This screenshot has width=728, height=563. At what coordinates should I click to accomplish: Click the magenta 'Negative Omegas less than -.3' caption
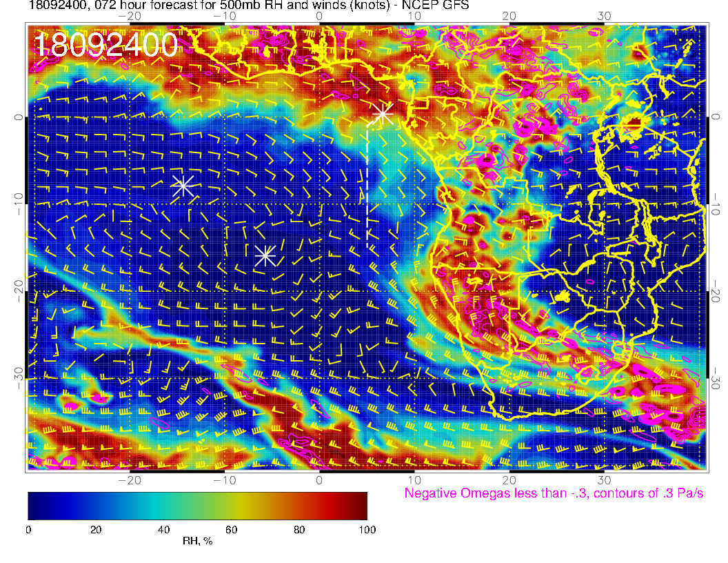(554, 493)
